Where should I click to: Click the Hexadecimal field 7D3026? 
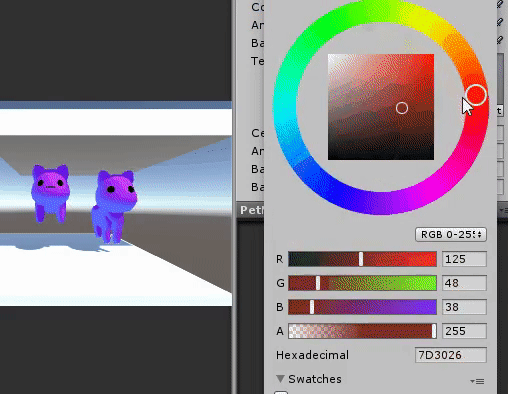point(451,355)
